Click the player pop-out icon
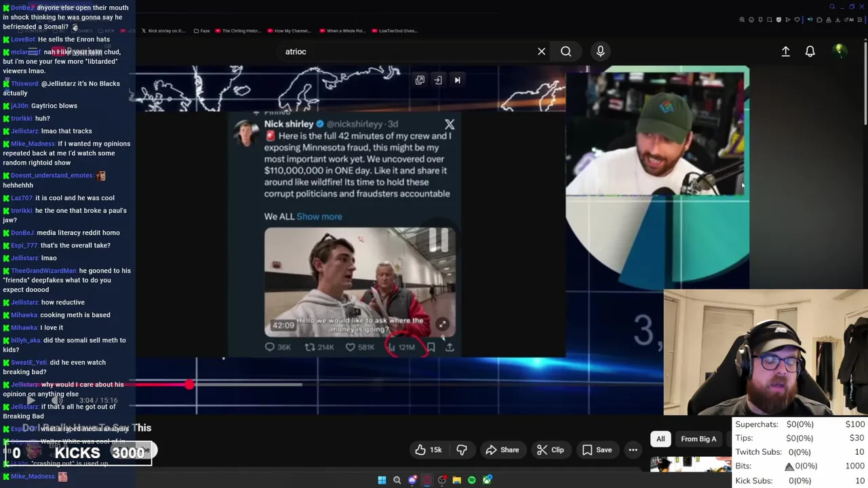868x488 pixels. point(420,80)
